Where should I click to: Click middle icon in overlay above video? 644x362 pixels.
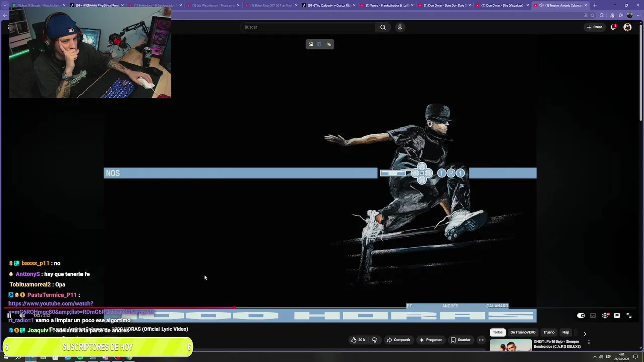coord(319,44)
